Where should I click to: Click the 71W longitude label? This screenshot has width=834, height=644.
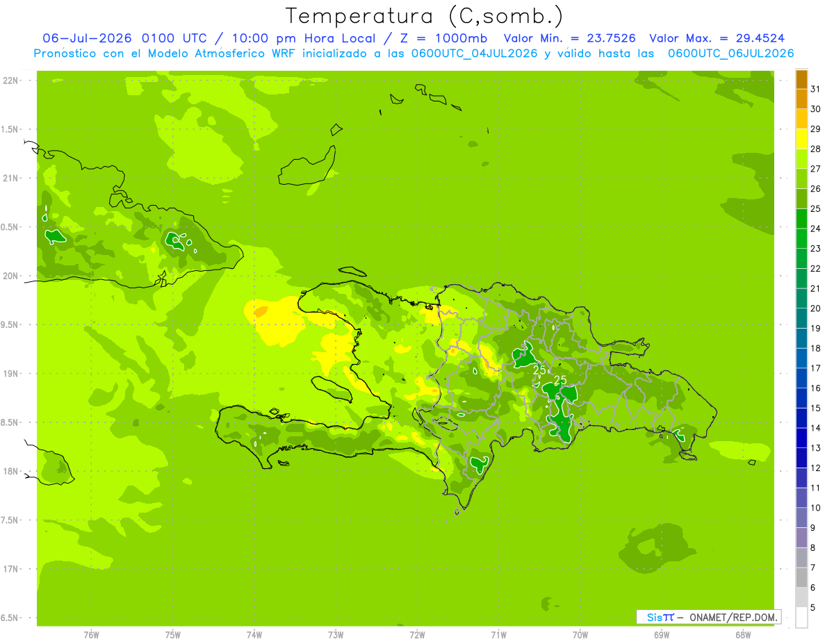[498, 635]
